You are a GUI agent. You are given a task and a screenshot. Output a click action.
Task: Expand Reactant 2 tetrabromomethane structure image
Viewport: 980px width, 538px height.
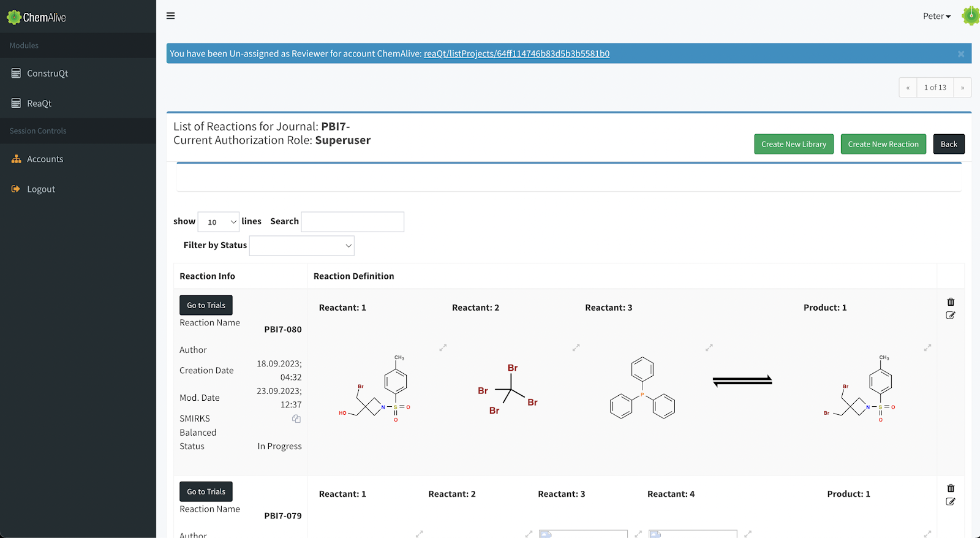pos(576,347)
